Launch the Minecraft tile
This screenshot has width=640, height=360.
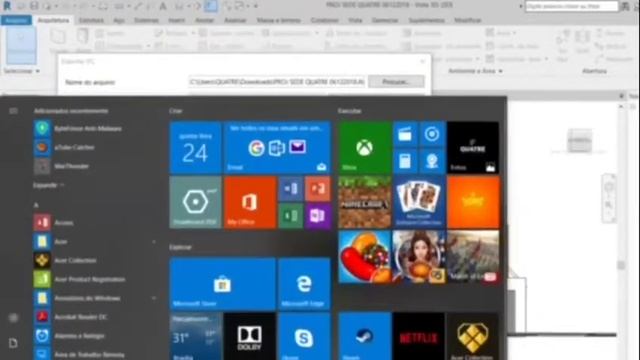[x=364, y=202]
